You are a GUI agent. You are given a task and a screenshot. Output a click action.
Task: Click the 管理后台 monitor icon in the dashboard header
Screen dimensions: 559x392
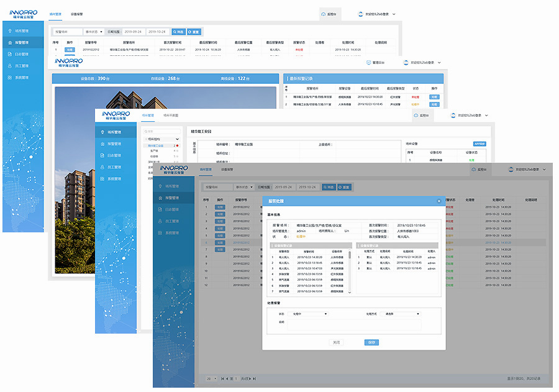pos(368,62)
